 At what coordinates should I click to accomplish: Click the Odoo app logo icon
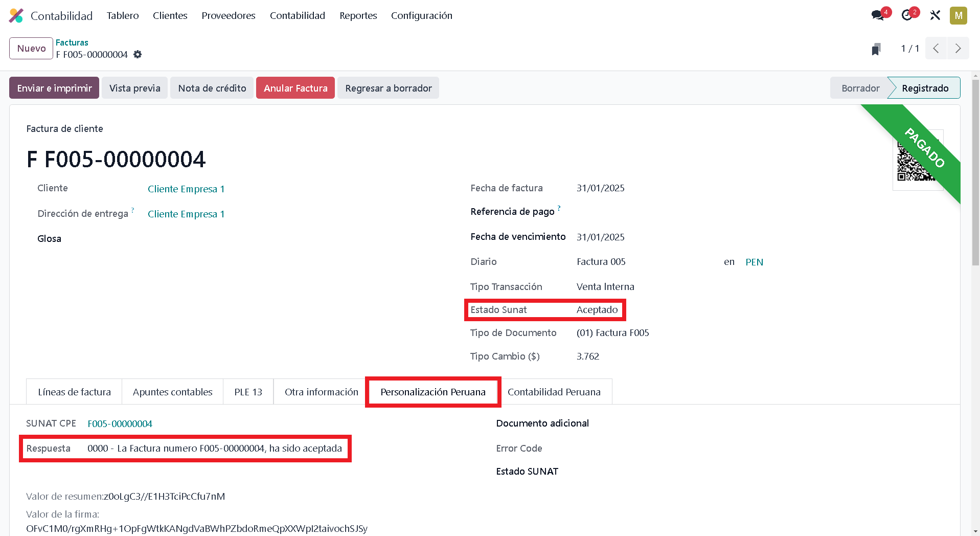[x=16, y=16]
